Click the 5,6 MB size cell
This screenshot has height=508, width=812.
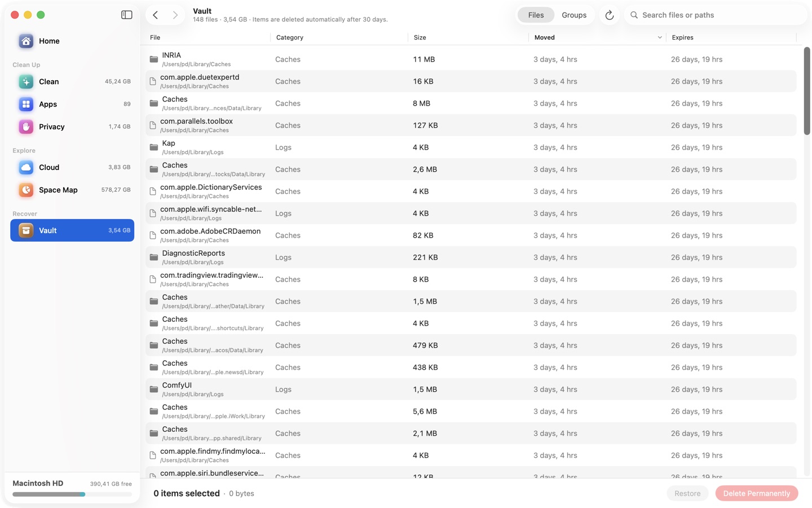[x=425, y=411]
